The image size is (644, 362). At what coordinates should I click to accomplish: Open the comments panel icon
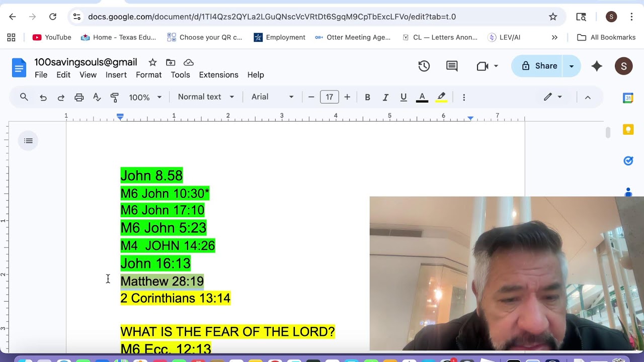pos(452,66)
